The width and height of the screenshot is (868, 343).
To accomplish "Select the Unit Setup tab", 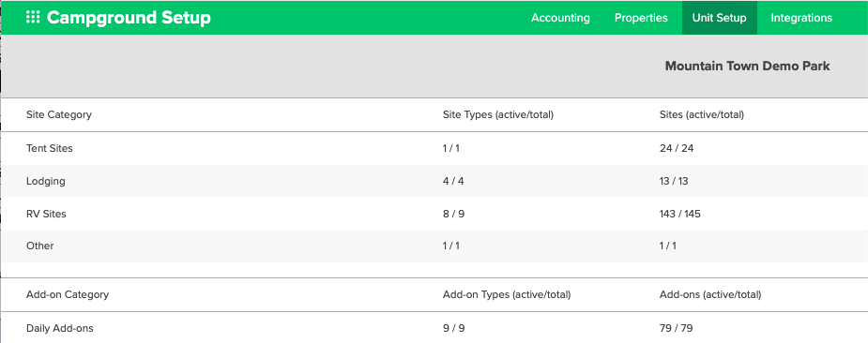I will [719, 18].
